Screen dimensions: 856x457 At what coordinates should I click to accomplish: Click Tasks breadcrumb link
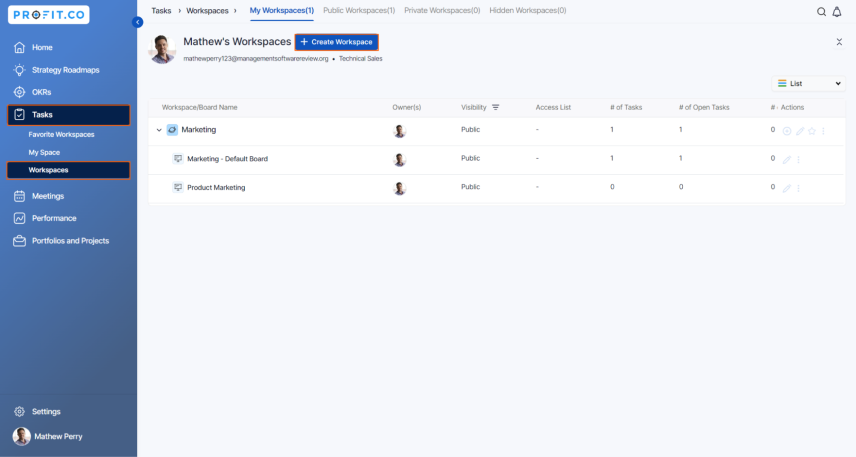pos(161,10)
